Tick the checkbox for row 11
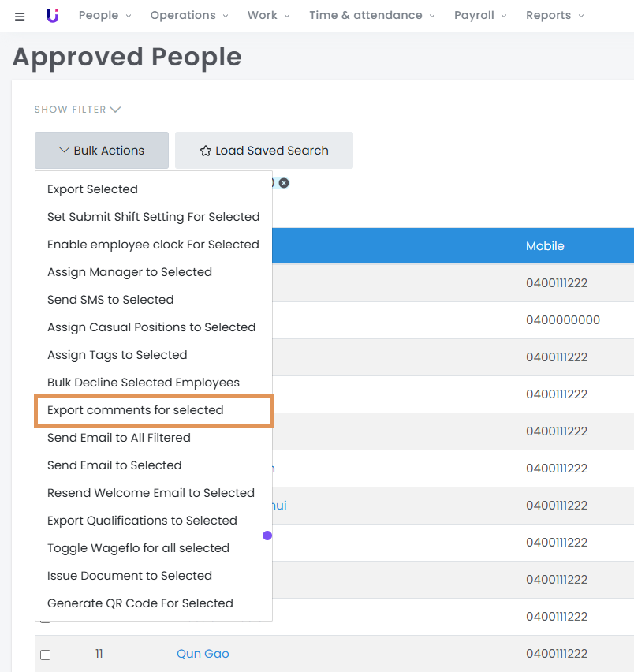 46,655
